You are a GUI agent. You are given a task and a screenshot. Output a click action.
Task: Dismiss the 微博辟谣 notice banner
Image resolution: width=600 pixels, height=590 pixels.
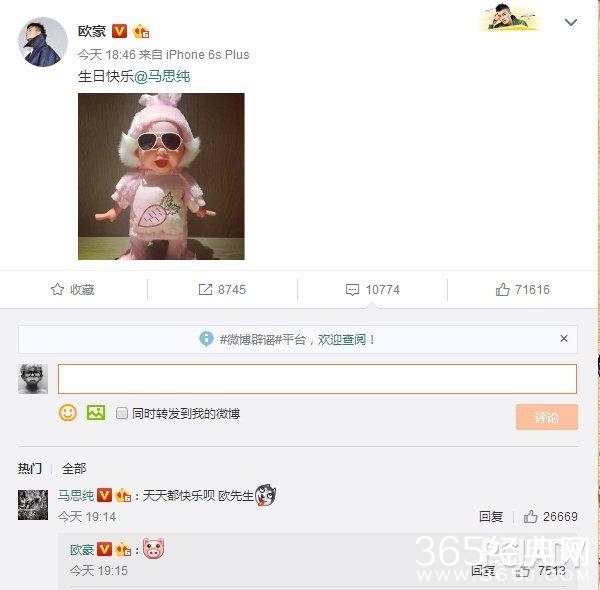[564, 338]
